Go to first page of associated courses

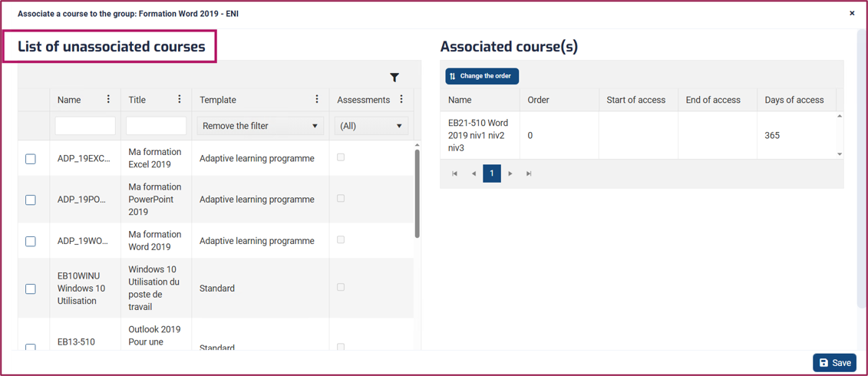[454, 173]
